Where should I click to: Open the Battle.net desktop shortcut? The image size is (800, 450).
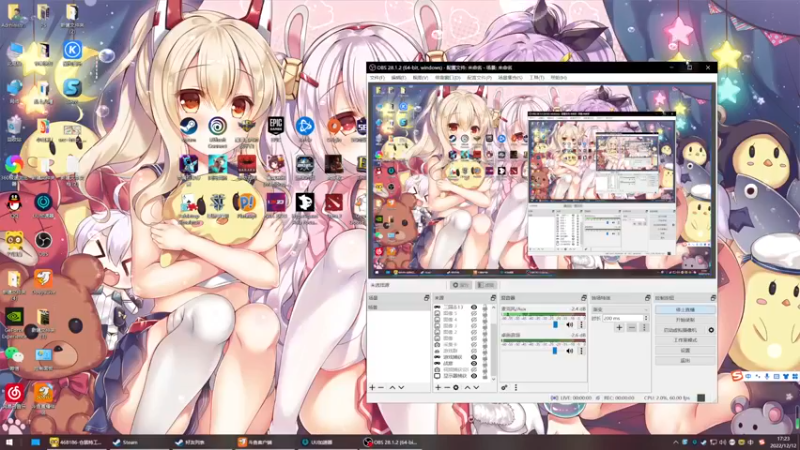305,129
